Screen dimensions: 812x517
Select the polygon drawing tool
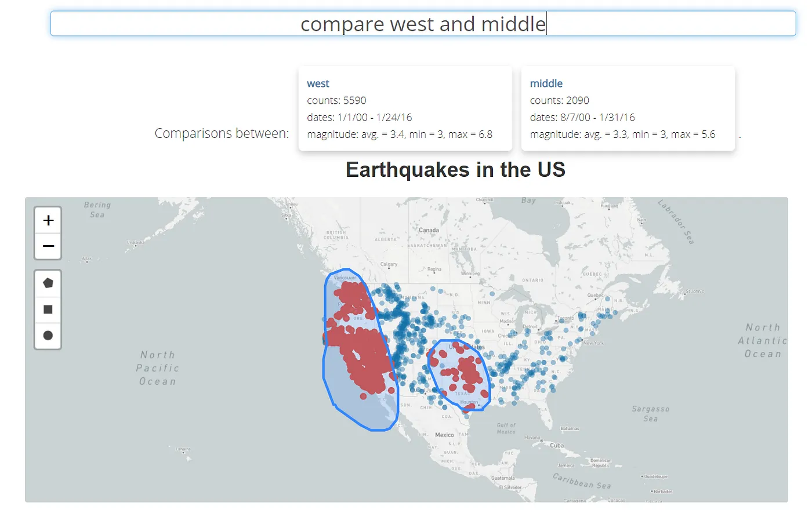point(48,283)
